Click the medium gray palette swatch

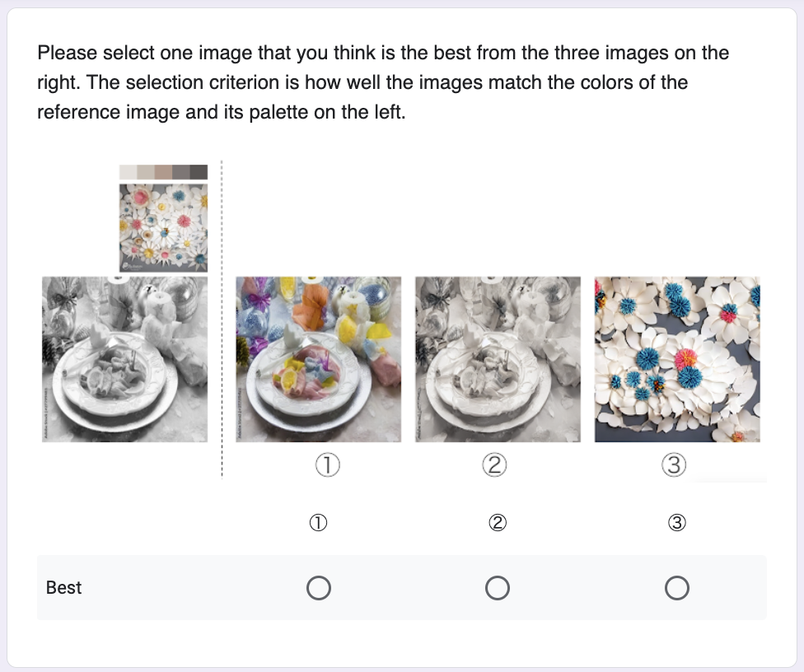point(180,172)
